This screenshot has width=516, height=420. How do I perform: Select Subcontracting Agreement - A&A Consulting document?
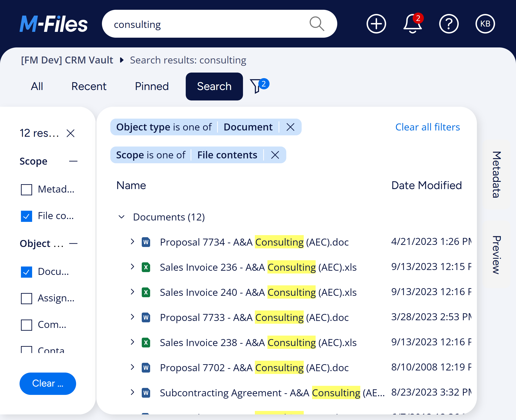tap(272, 393)
